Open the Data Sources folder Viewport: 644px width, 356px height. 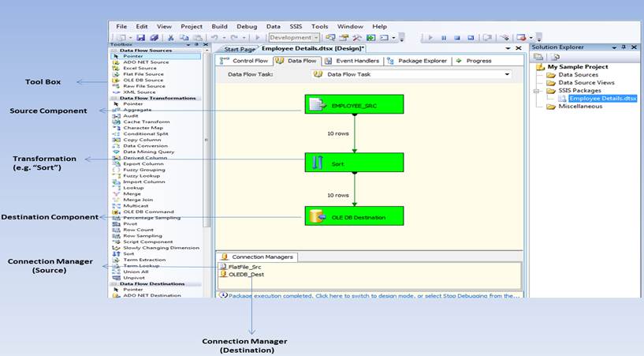(578, 75)
